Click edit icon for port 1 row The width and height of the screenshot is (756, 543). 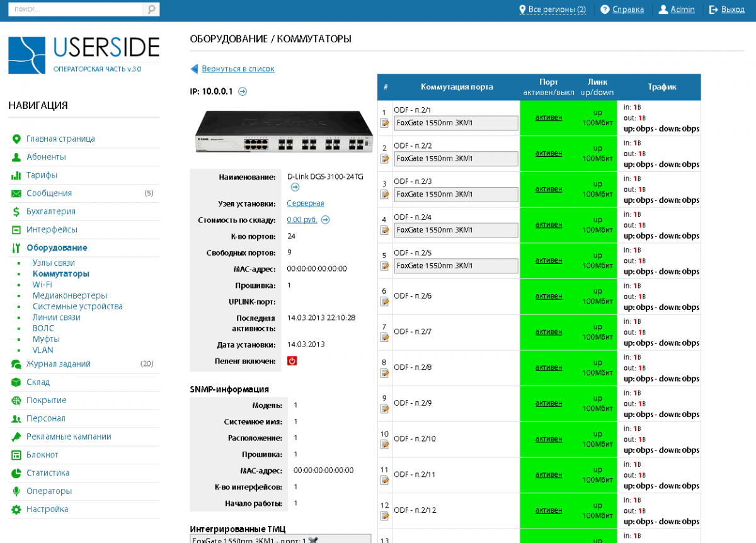pyautogui.click(x=385, y=123)
